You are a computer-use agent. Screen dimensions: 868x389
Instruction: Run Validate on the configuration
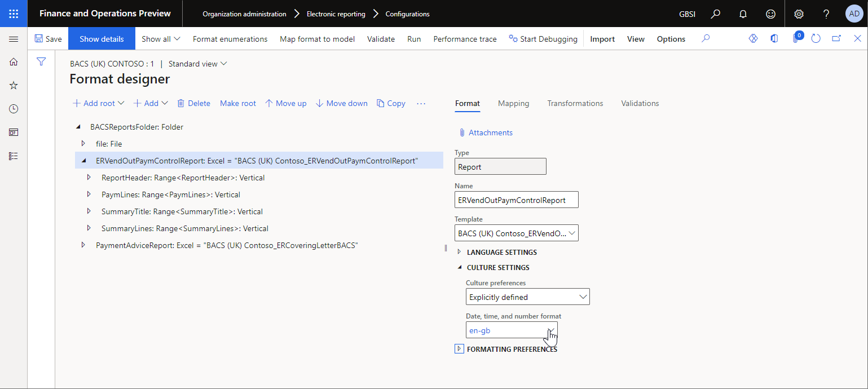381,38
